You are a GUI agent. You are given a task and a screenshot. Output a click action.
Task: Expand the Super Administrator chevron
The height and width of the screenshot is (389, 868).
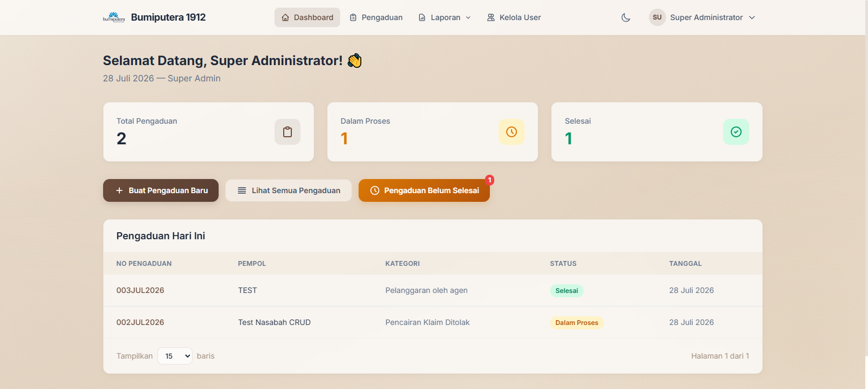coord(752,17)
